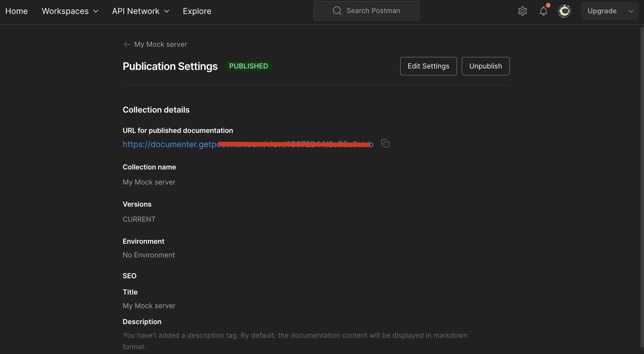Click the copy URL icon

[385, 144]
